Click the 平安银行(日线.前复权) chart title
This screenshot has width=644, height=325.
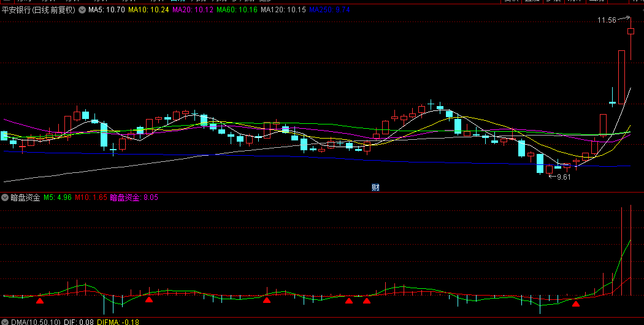[x=39, y=10]
